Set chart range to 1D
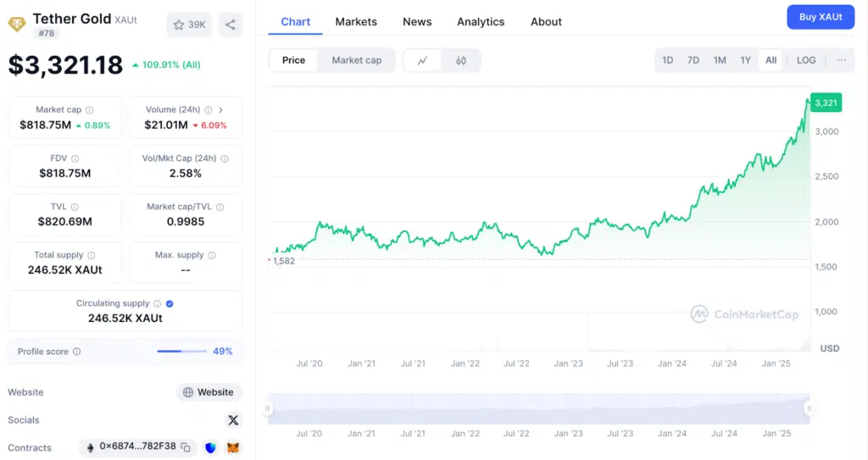 coord(668,60)
